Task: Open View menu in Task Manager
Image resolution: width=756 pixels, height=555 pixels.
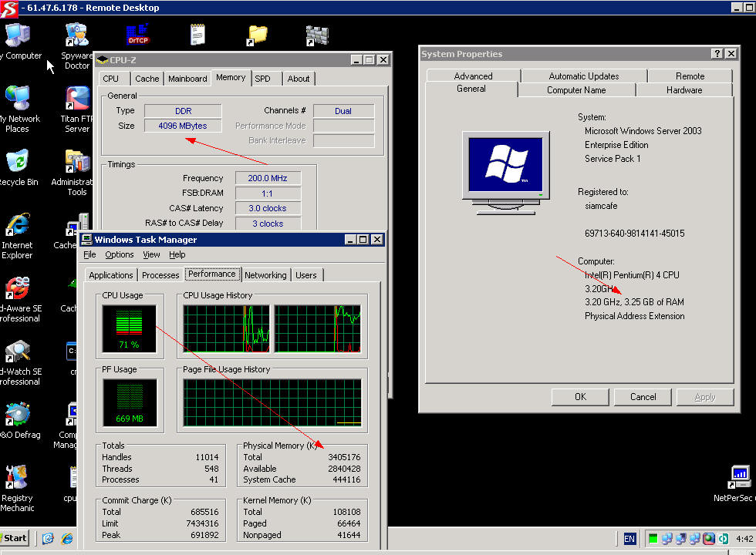Action: pyautogui.click(x=151, y=254)
